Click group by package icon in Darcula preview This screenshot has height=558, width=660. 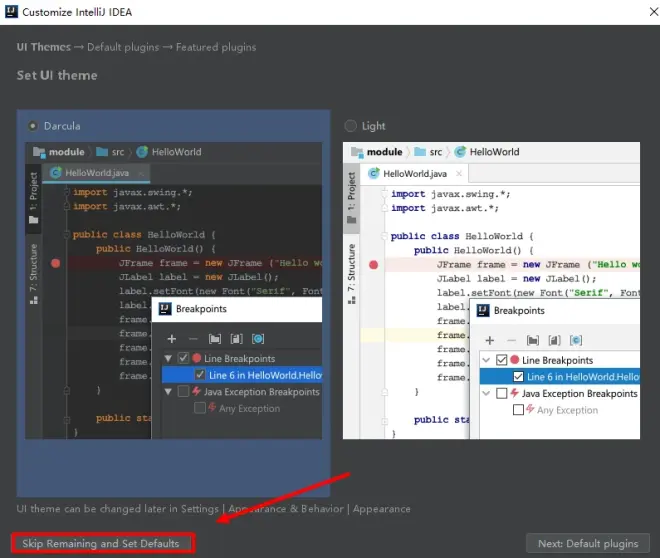click(215, 339)
